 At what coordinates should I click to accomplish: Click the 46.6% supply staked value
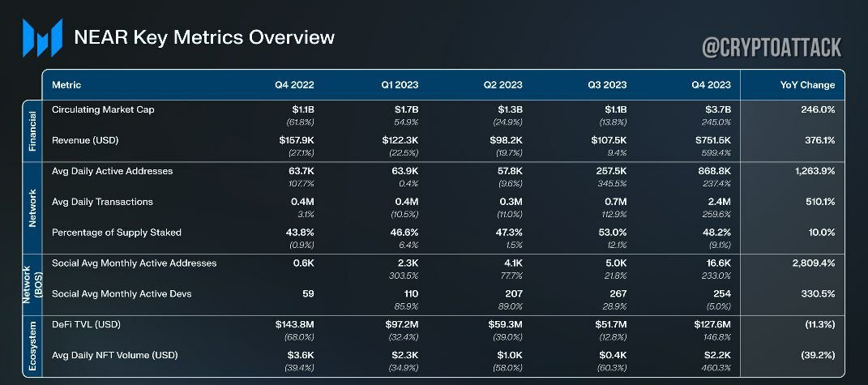[404, 233]
